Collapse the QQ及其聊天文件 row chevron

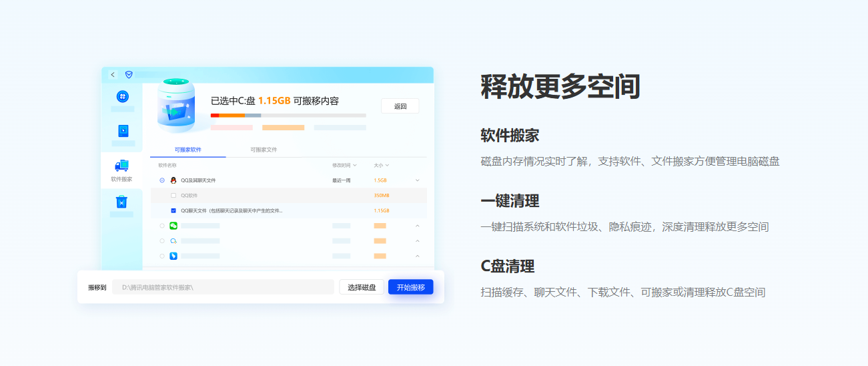418,180
